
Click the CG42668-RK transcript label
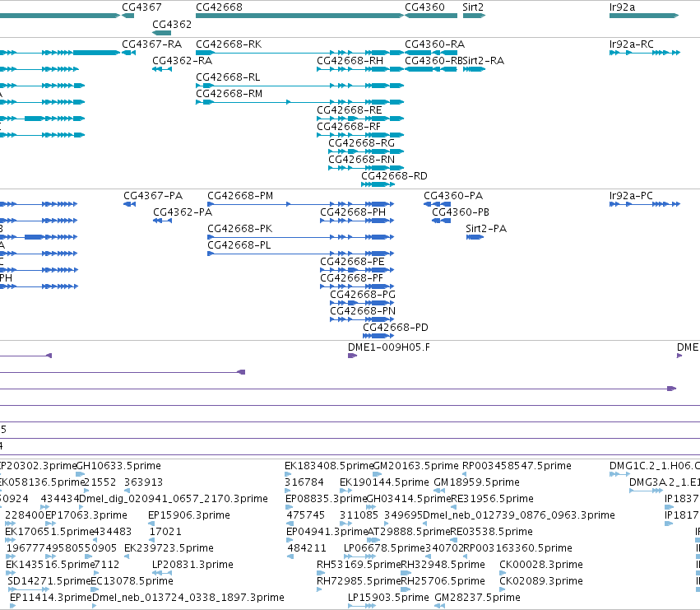pyautogui.click(x=229, y=44)
